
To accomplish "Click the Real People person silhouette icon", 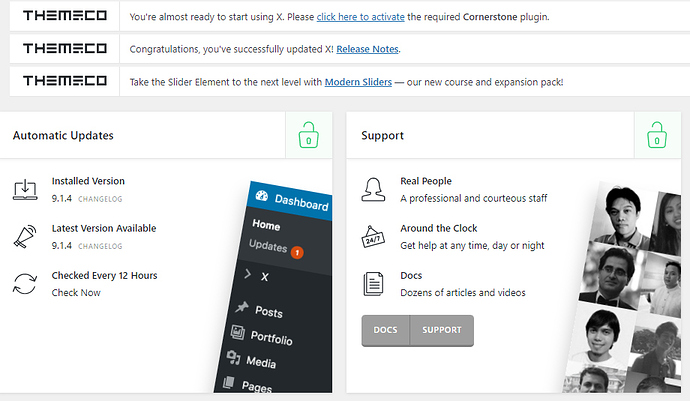I will pos(373,190).
